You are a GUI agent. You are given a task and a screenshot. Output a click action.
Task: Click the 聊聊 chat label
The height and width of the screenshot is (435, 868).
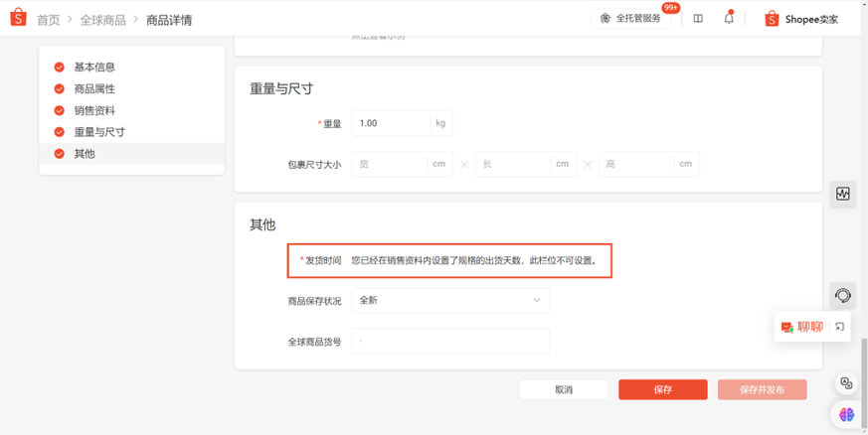point(810,327)
